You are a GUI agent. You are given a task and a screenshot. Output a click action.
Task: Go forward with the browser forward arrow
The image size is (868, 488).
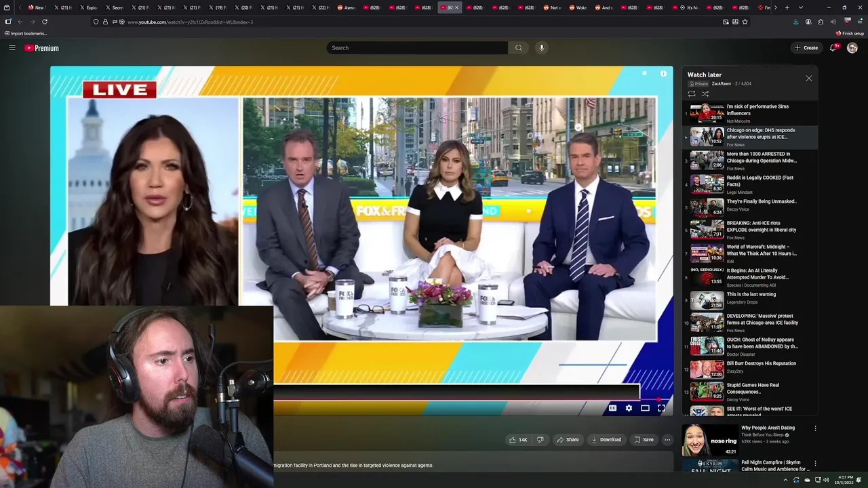32,22
